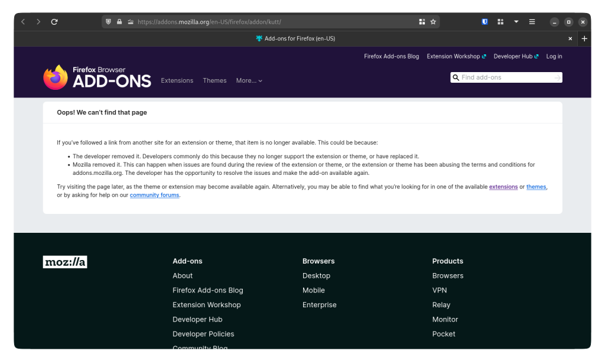Open About in the footer
Image resolution: width=605 pixels, height=364 pixels.
(183, 276)
